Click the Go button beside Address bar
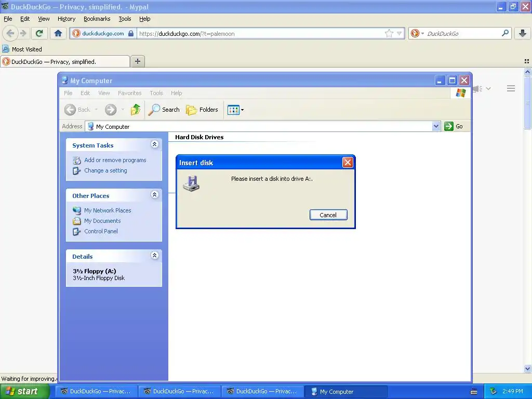The width and height of the screenshot is (532, 399). (x=454, y=126)
